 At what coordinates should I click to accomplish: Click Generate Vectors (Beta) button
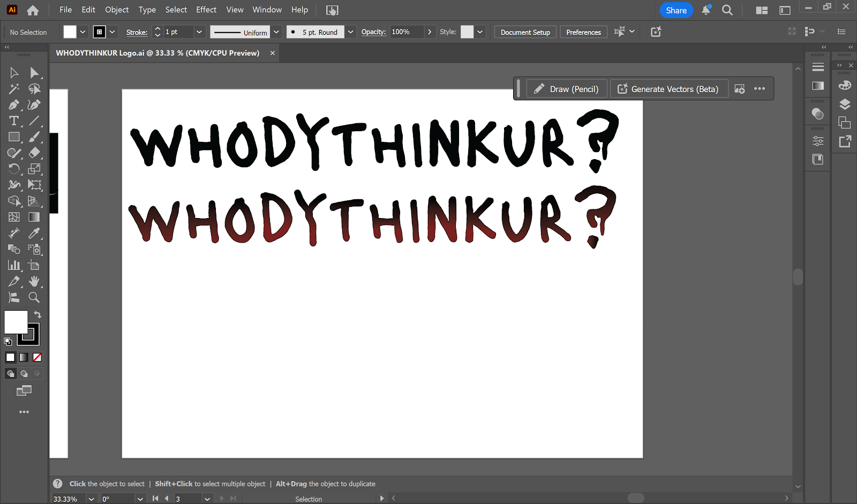point(669,89)
